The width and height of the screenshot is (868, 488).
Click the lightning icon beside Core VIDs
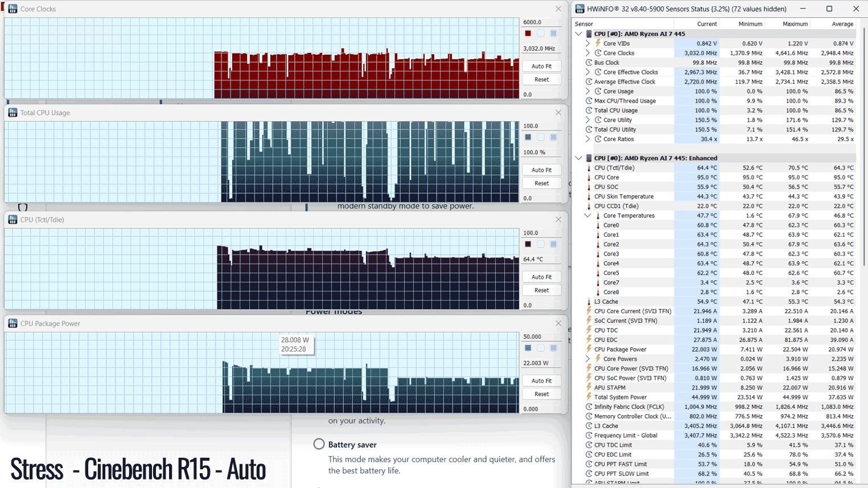[598, 43]
